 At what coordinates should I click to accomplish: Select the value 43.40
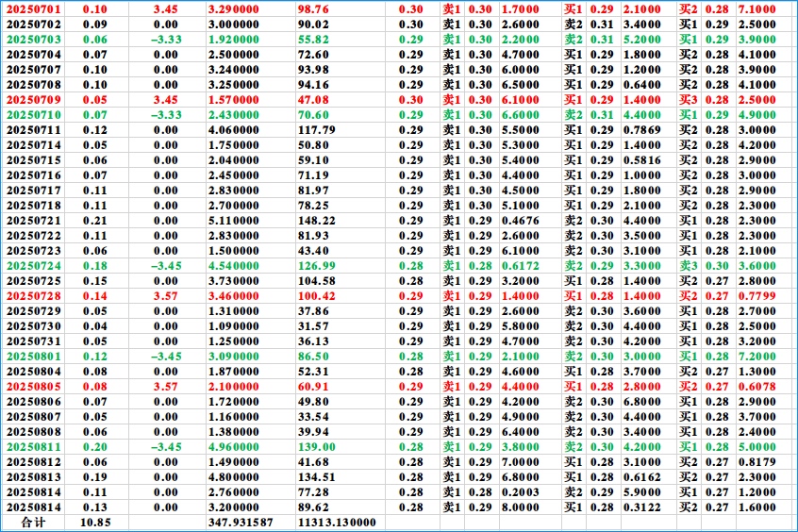coord(313,251)
